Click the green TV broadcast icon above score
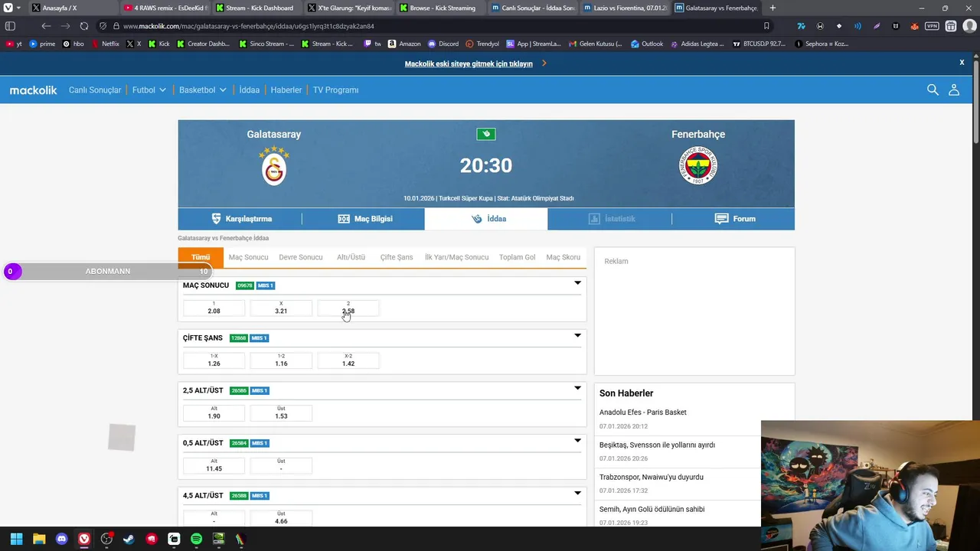The height and width of the screenshot is (551, 980). (486, 134)
